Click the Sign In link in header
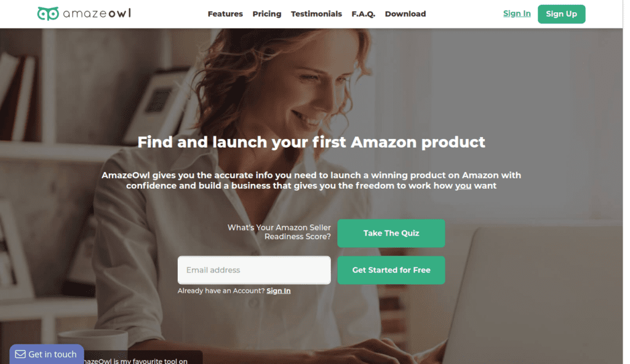 (x=517, y=14)
